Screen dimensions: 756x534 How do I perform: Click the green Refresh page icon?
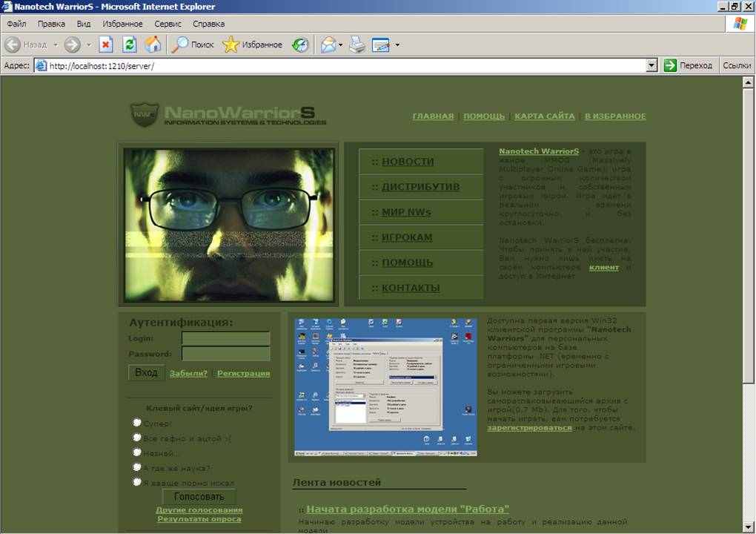click(129, 44)
